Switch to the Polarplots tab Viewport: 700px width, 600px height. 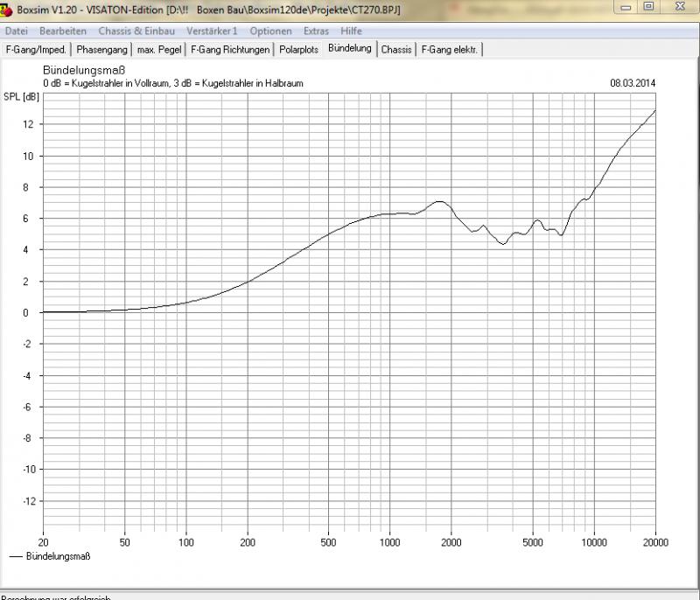[x=298, y=50]
